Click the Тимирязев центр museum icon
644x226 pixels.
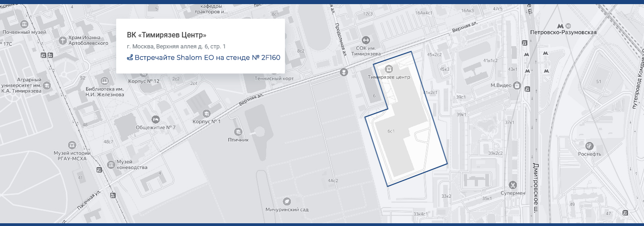[x=389, y=69]
